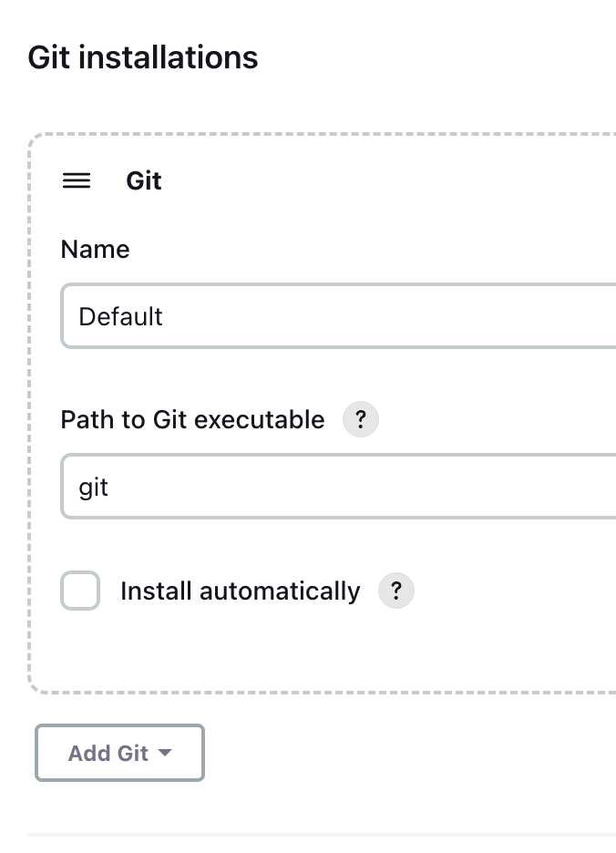Click empty space right of git text
Screen dimensions: 616x853
[364, 488]
